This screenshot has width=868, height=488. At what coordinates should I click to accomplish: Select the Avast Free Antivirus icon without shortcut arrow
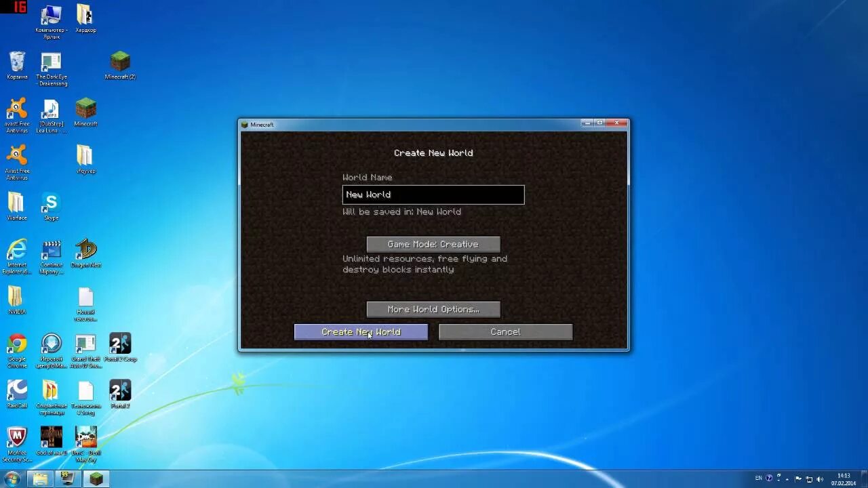pyautogui.click(x=17, y=162)
